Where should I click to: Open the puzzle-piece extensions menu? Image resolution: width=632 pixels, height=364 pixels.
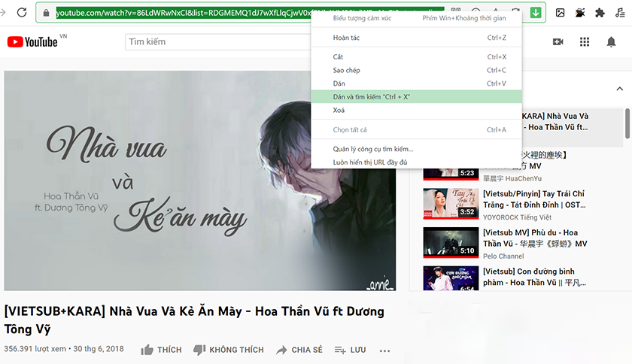point(600,13)
